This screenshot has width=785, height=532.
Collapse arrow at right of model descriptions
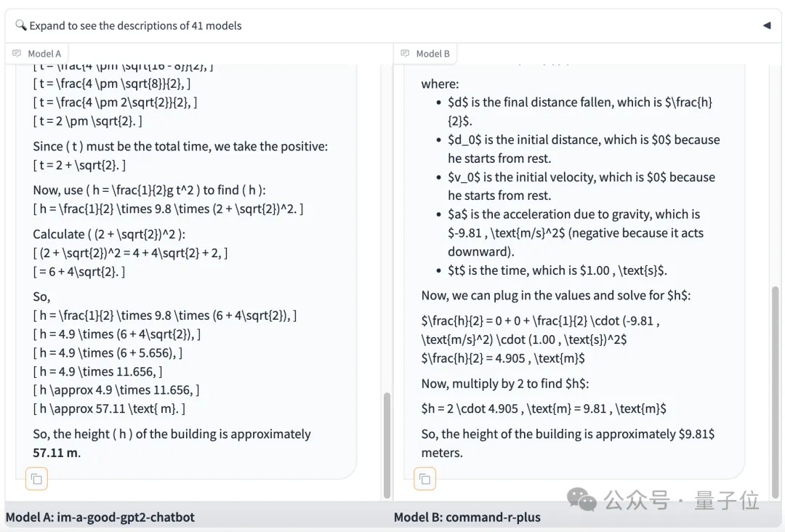[767, 25]
